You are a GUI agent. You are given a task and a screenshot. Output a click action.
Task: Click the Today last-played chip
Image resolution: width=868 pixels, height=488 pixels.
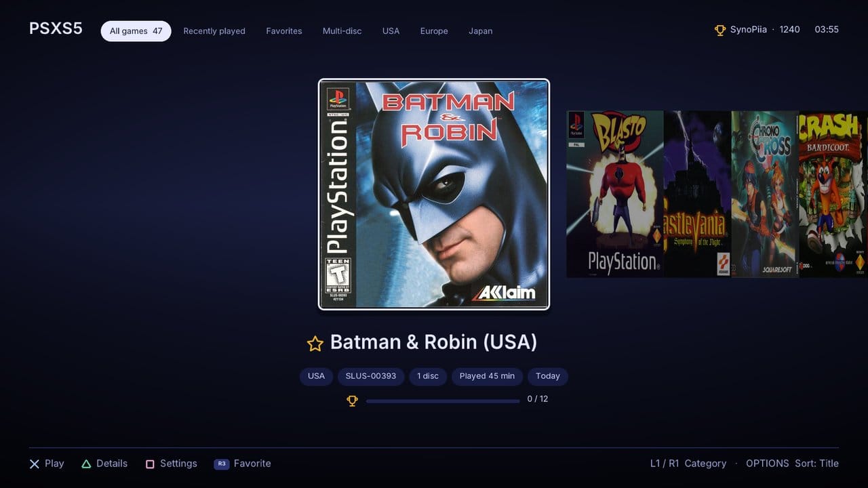548,376
